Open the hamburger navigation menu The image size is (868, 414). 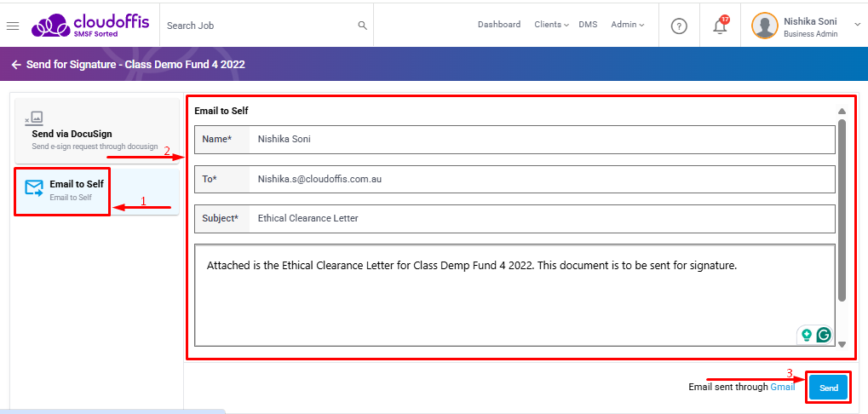click(13, 26)
